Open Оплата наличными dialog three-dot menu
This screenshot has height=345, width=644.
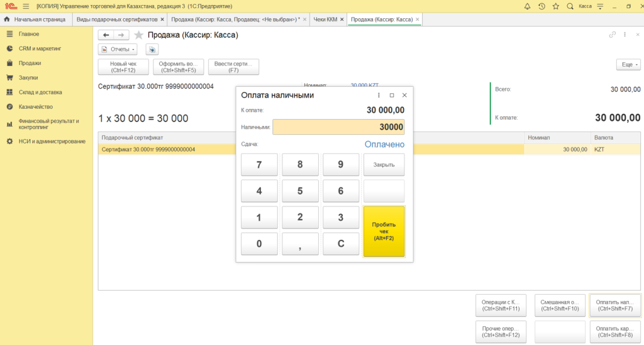click(379, 95)
